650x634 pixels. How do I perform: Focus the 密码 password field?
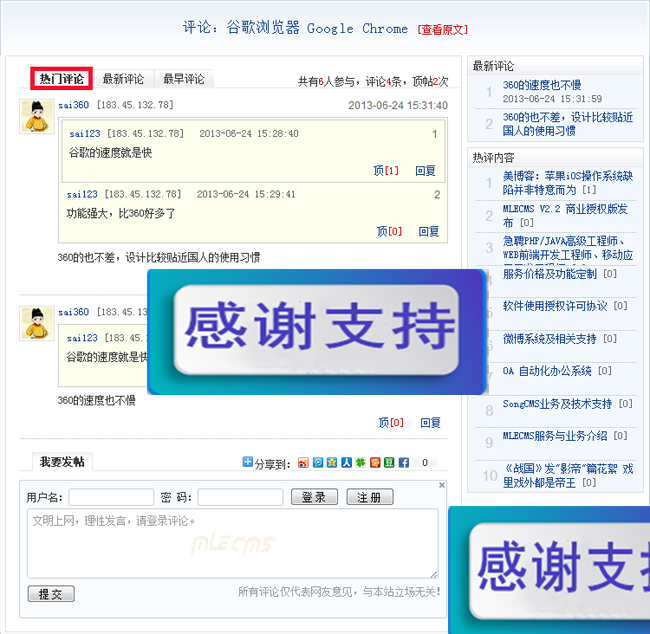coord(240,497)
